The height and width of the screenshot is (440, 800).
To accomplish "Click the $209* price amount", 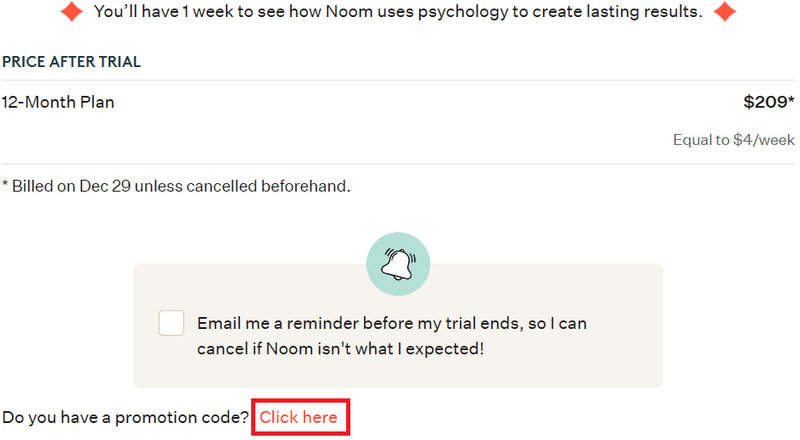I will point(768,102).
